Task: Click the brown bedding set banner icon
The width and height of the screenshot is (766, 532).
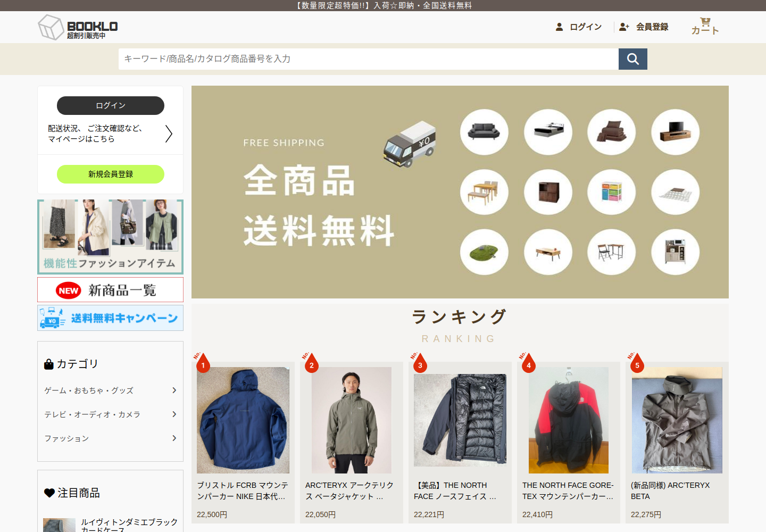Action: (x=612, y=132)
